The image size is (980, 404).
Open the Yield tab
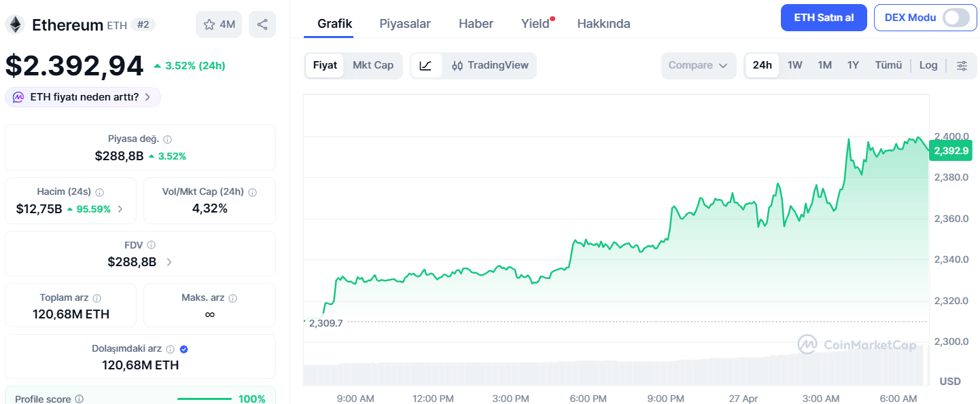click(536, 24)
